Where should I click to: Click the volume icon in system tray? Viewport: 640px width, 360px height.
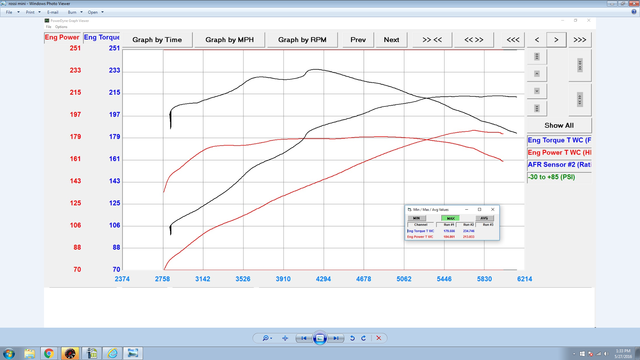click(x=606, y=354)
